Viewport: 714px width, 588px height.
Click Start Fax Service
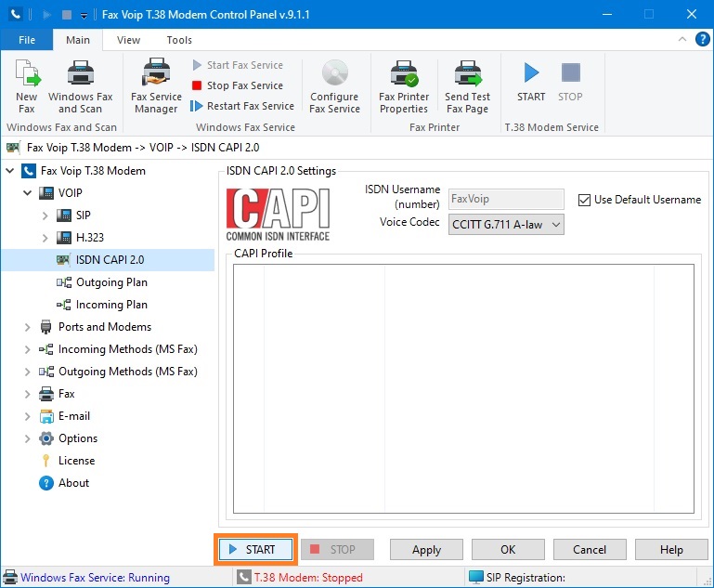(x=238, y=65)
